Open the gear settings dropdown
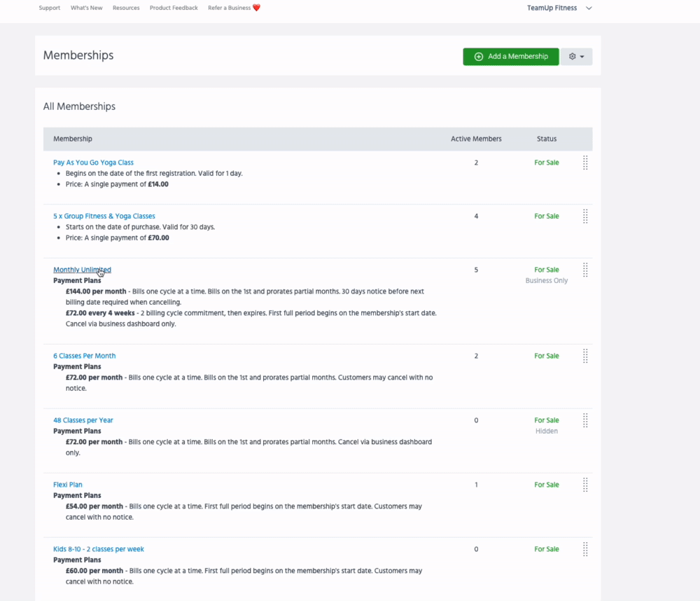This screenshot has width=700, height=601. pyautogui.click(x=576, y=57)
